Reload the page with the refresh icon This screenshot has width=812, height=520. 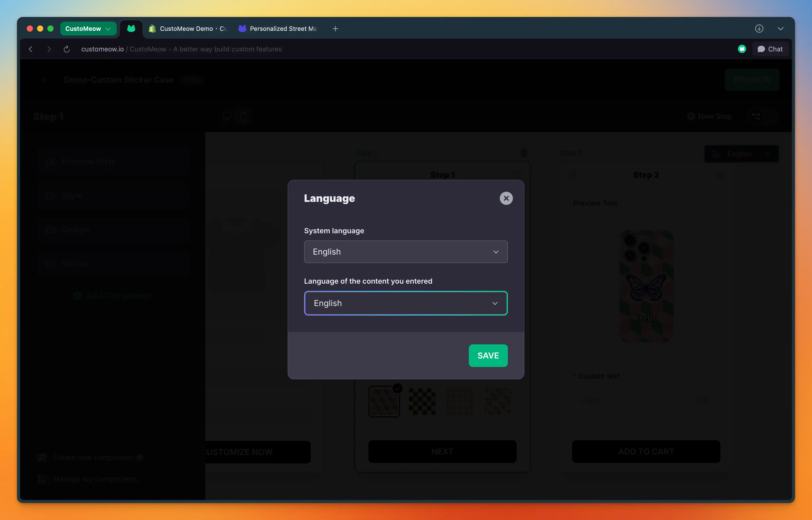pos(67,49)
